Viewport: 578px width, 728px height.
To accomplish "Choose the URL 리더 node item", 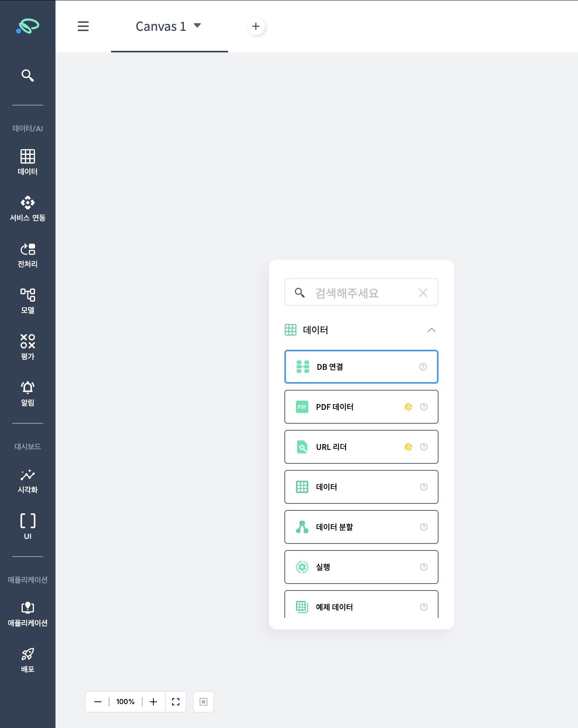I will (x=361, y=447).
